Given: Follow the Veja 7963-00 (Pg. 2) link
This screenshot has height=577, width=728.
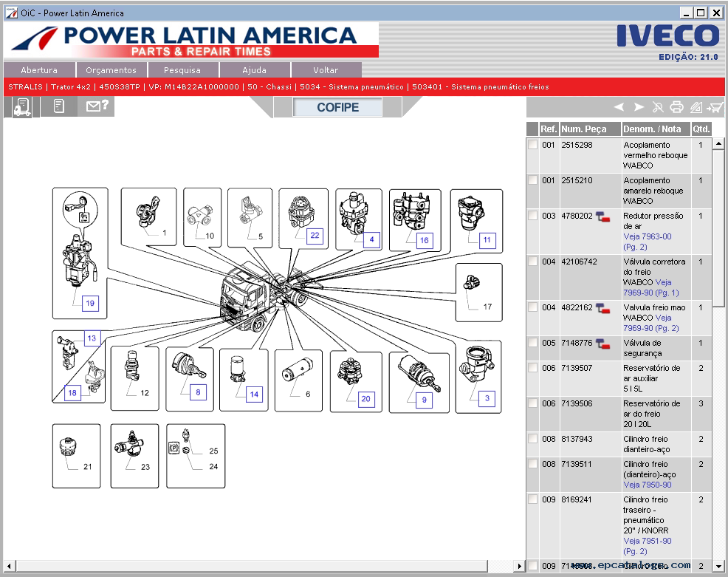Looking at the screenshot, I should 648,242.
